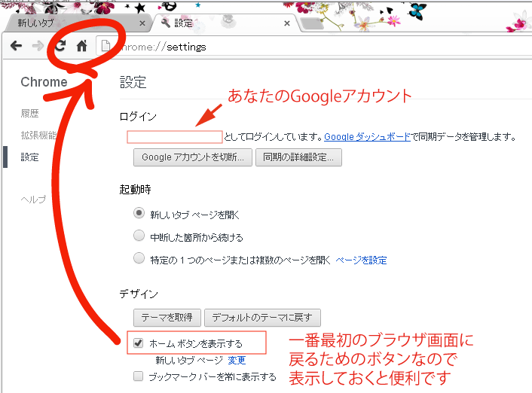Open 履歴 in the sidebar
The height and width of the screenshot is (393, 532).
(30, 113)
